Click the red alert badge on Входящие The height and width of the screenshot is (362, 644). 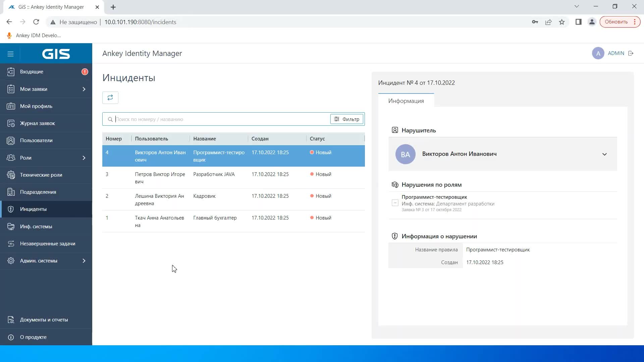click(85, 72)
